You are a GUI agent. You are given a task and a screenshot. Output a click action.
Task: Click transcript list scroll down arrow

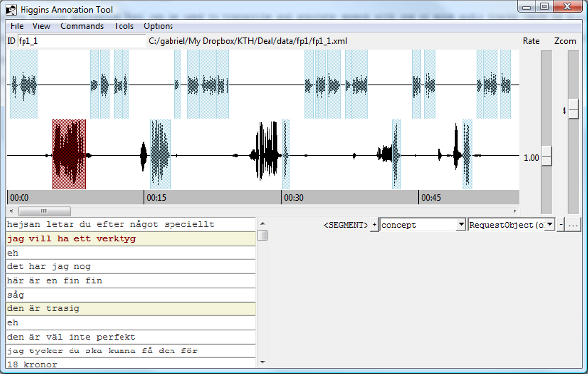pos(262,362)
